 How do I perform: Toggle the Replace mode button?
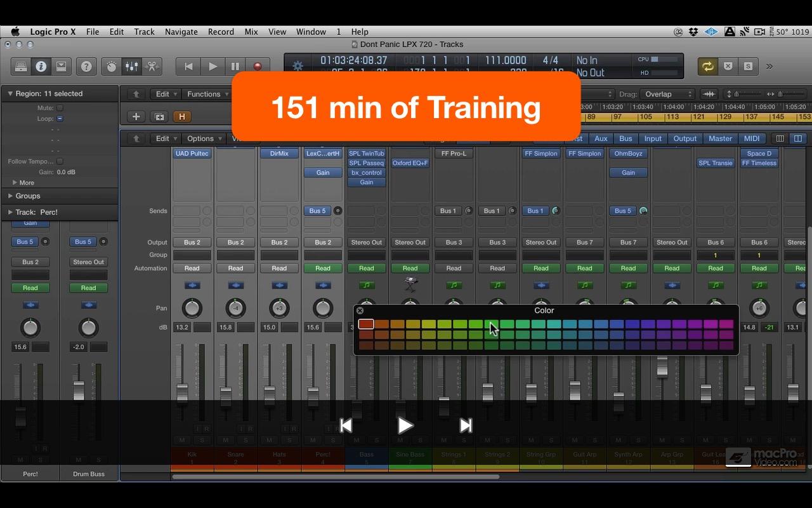[728, 66]
